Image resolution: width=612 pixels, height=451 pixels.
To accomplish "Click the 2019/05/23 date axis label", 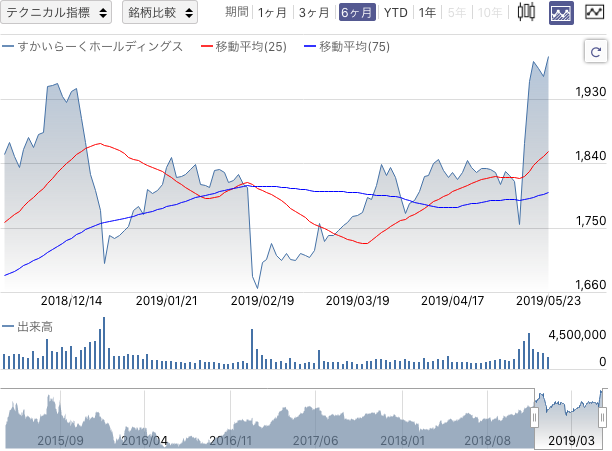I will [548, 301].
